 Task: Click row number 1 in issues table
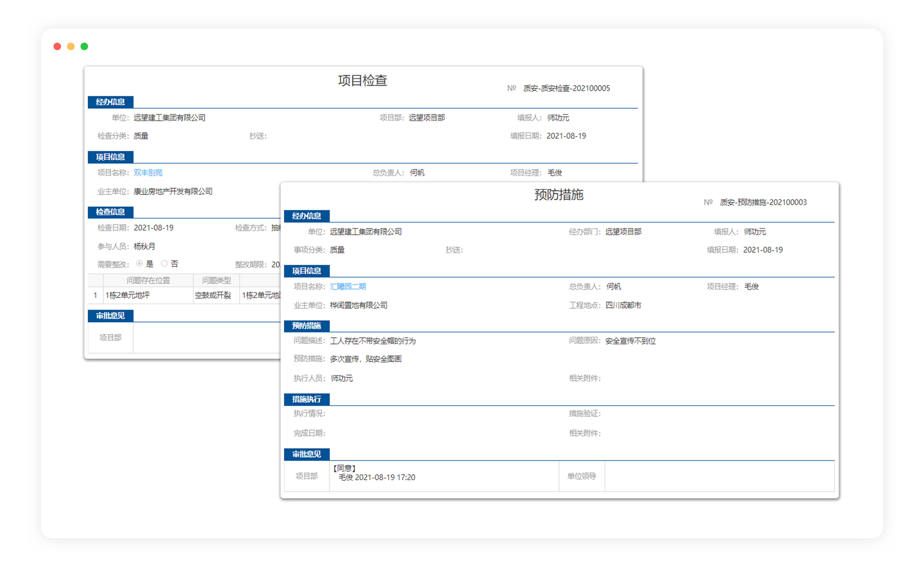pos(95,295)
